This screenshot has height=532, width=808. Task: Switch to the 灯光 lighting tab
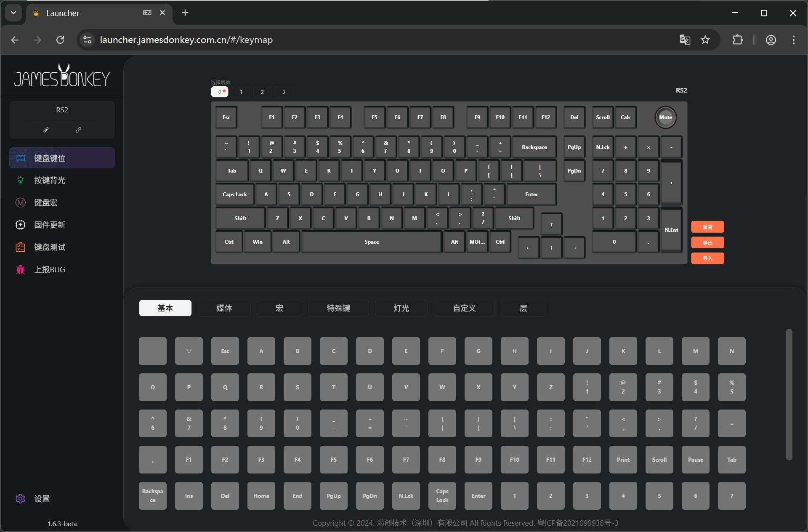(401, 308)
